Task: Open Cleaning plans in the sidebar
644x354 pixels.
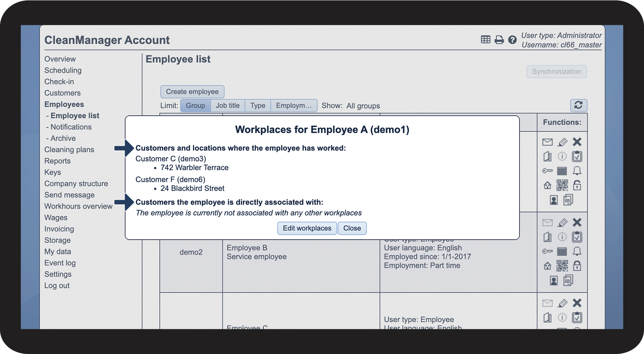Action: pos(69,149)
